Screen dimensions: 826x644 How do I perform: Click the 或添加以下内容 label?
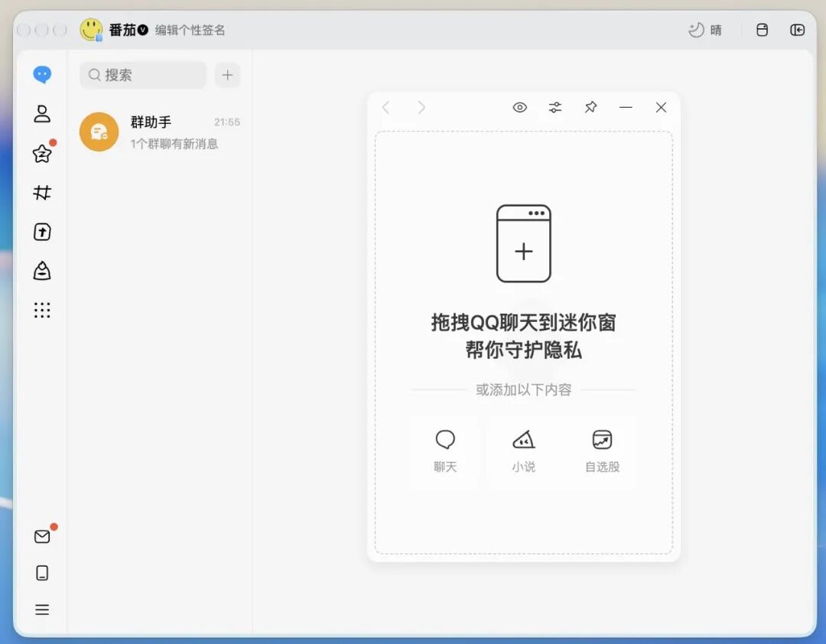coord(524,389)
